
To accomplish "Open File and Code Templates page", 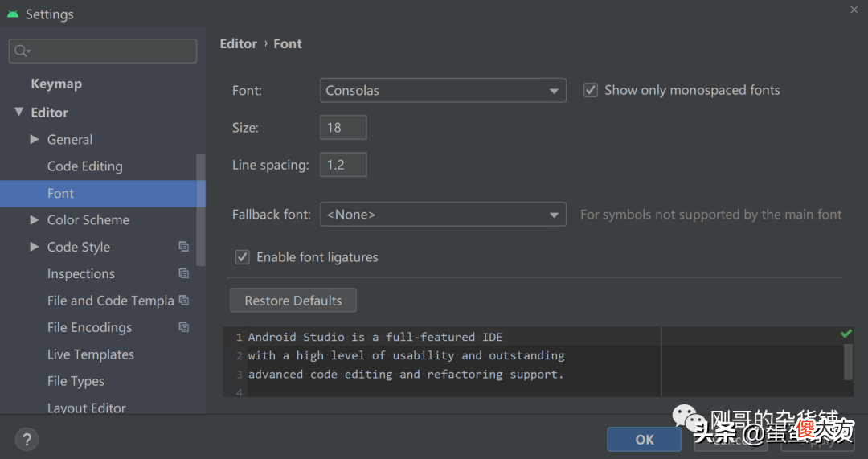I will [110, 301].
